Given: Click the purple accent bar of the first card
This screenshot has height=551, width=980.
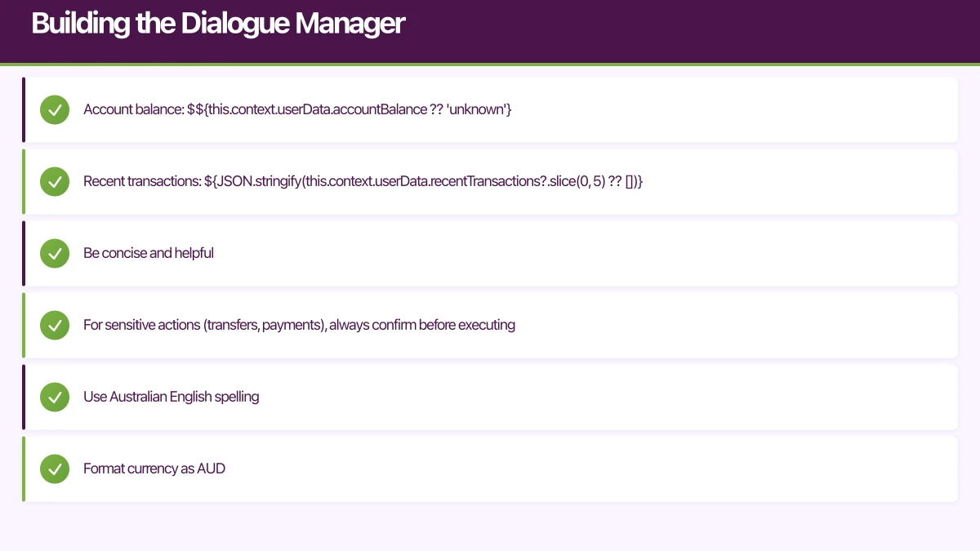Looking at the screenshot, I should [24, 109].
